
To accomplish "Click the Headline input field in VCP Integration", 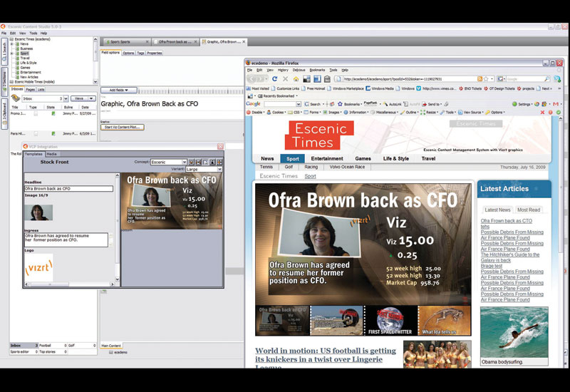I will [68, 189].
